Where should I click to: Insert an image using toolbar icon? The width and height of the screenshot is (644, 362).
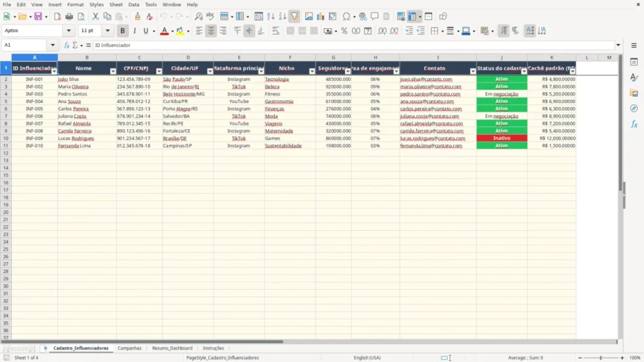(x=309, y=16)
